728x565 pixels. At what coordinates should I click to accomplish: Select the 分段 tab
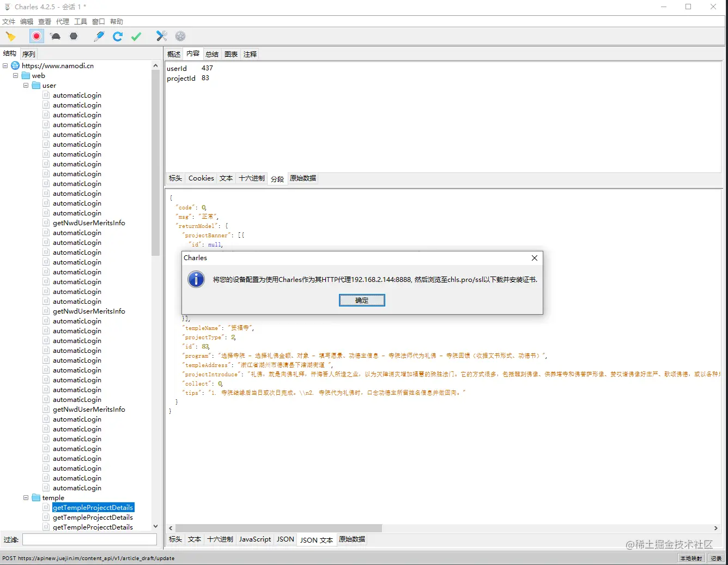click(x=277, y=179)
